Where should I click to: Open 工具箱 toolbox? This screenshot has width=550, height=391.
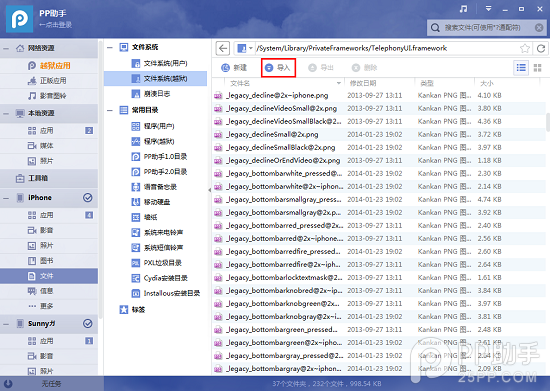coord(49,178)
